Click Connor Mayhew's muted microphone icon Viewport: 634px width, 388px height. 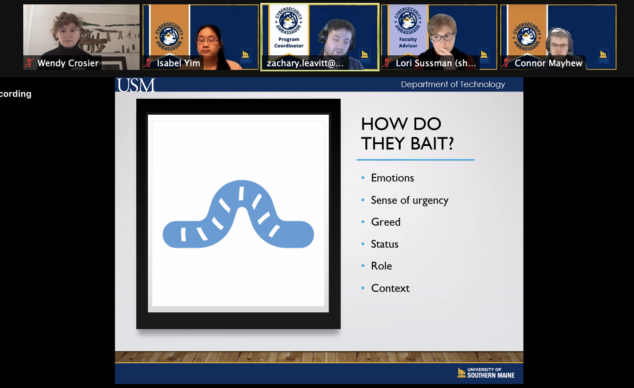pos(506,63)
